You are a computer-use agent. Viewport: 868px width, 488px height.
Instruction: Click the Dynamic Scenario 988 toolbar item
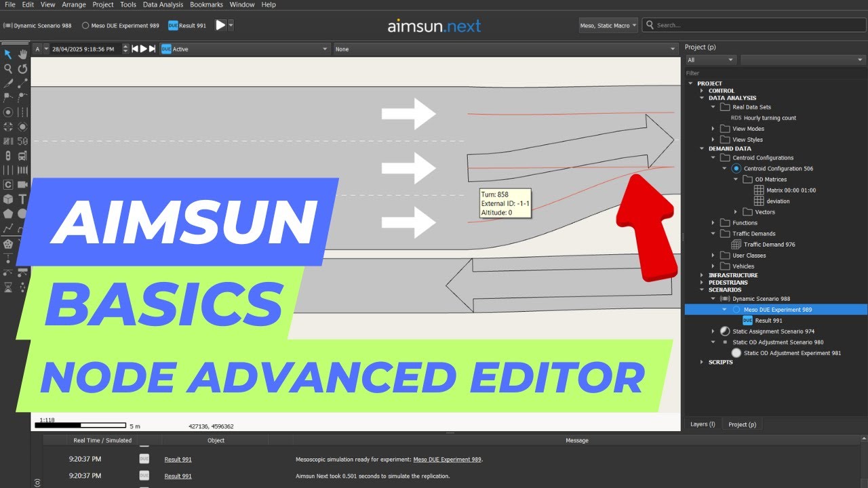point(37,26)
